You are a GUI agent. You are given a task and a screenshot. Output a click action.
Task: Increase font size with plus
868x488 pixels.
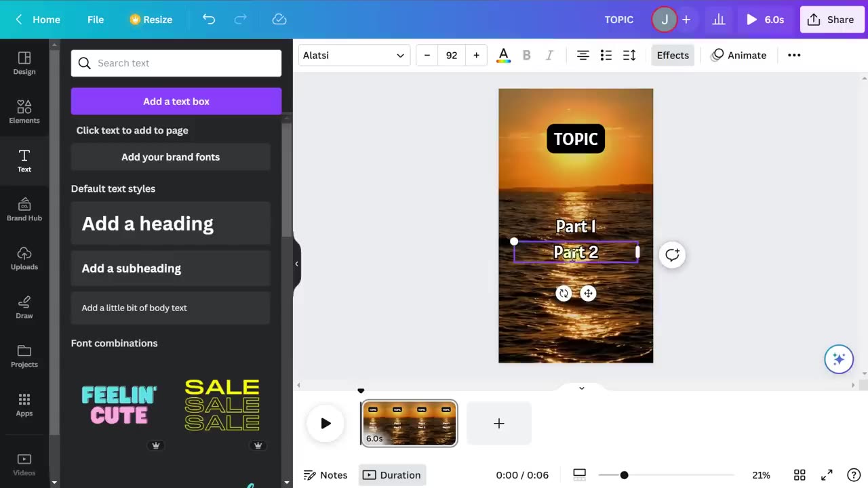[x=476, y=56]
